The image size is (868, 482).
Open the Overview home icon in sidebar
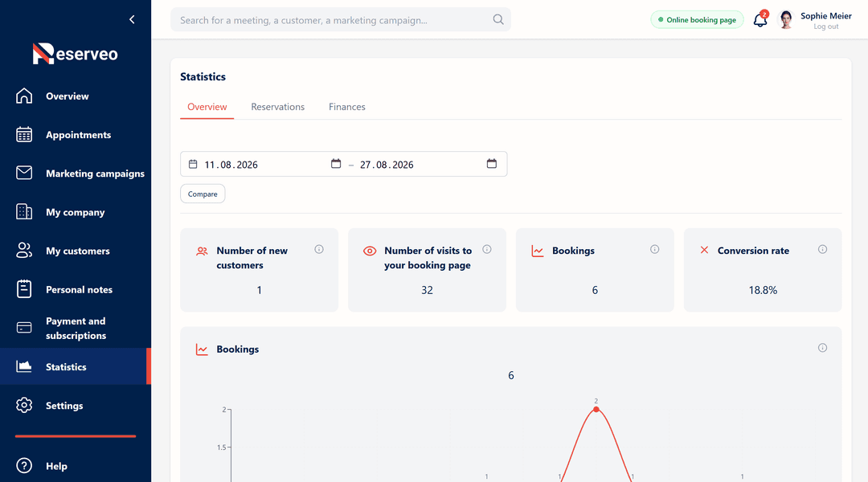pyautogui.click(x=24, y=96)
